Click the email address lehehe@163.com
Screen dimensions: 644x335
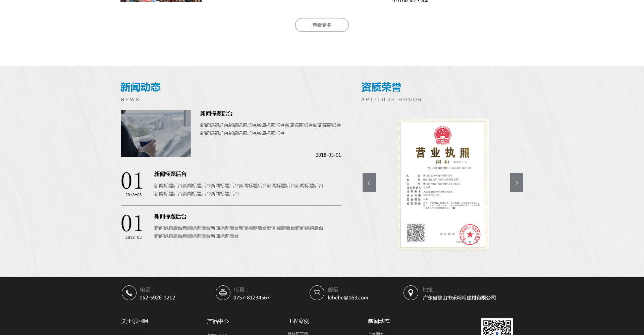[x=348, y=298]
